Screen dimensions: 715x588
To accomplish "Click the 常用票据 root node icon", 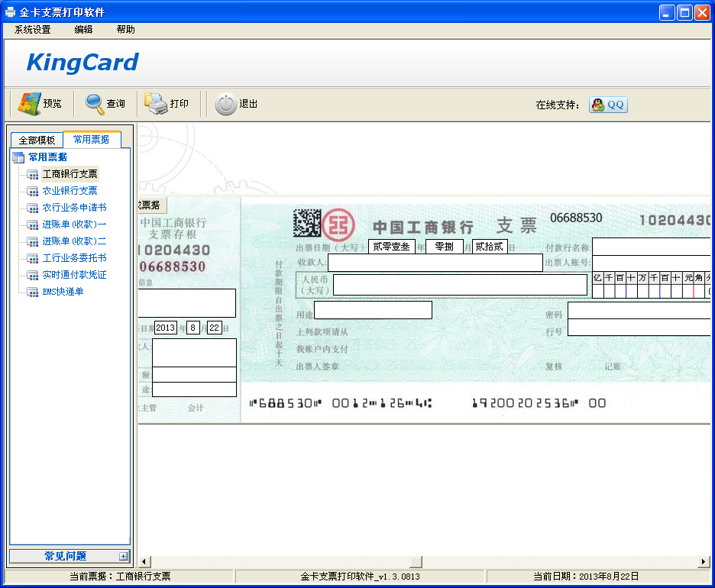I will tap(18, 157).
